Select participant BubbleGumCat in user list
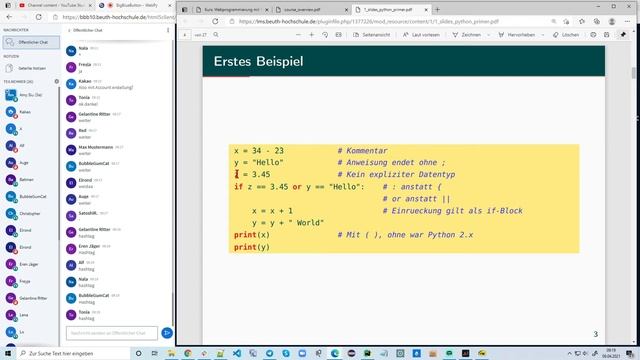This screenshot has height=360, width=640. (x=31, y=196)
